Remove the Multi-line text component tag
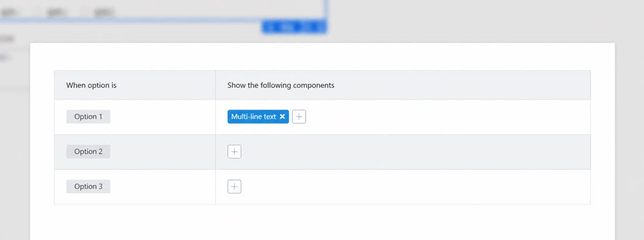The width and height of the screenshot is (644, 240). (x=282, y=116)
